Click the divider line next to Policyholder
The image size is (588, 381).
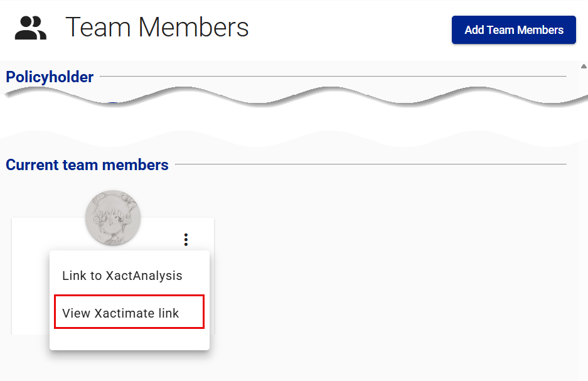click(x=333, y=77)
